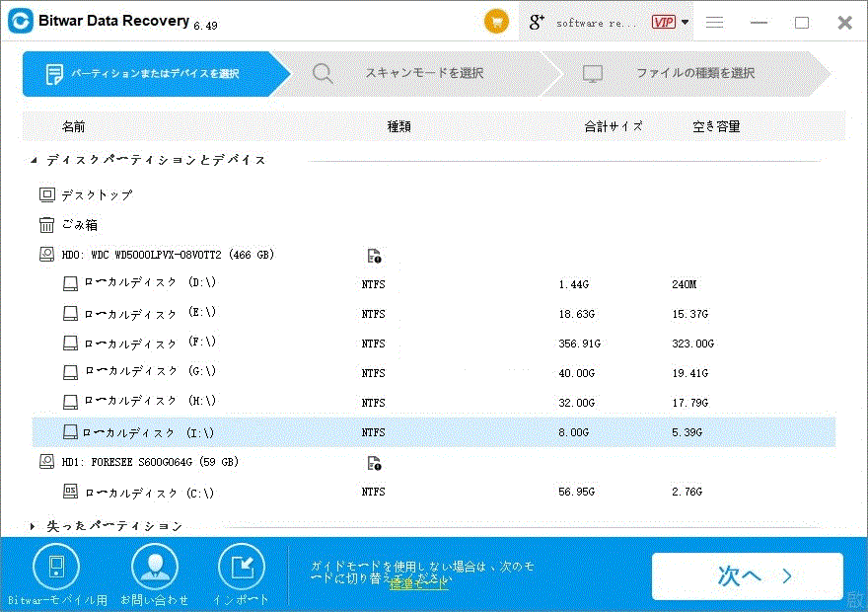Click the スキャンモードを選択 step tab
868x612 pixels.
point(424,73)
